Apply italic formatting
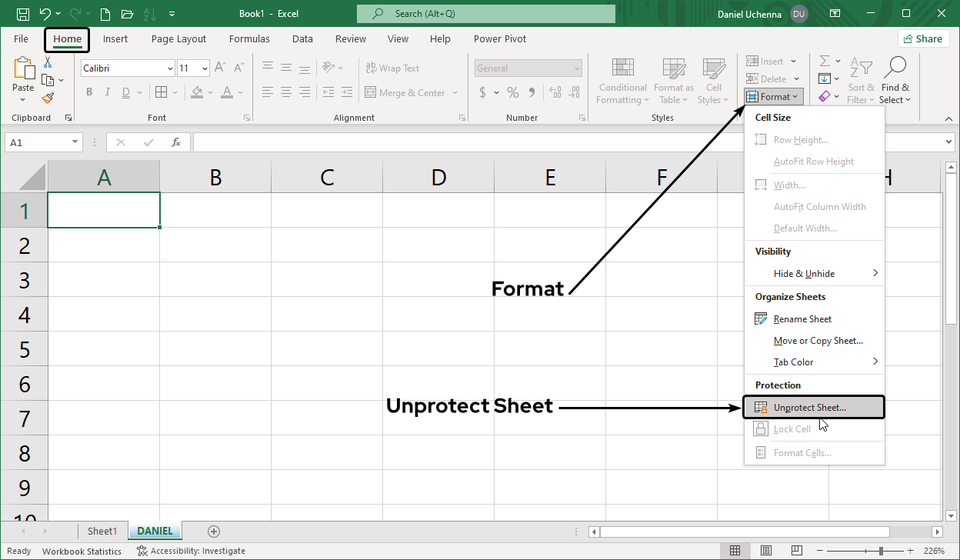Viewport: 960px width, 560px height. click(x=107, y=92)
